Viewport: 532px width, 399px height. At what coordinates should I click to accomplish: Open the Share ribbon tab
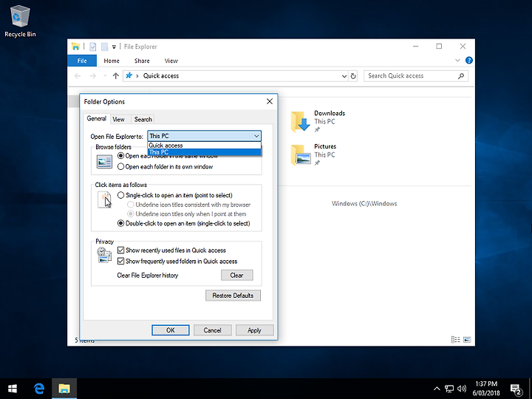(142, 61)
